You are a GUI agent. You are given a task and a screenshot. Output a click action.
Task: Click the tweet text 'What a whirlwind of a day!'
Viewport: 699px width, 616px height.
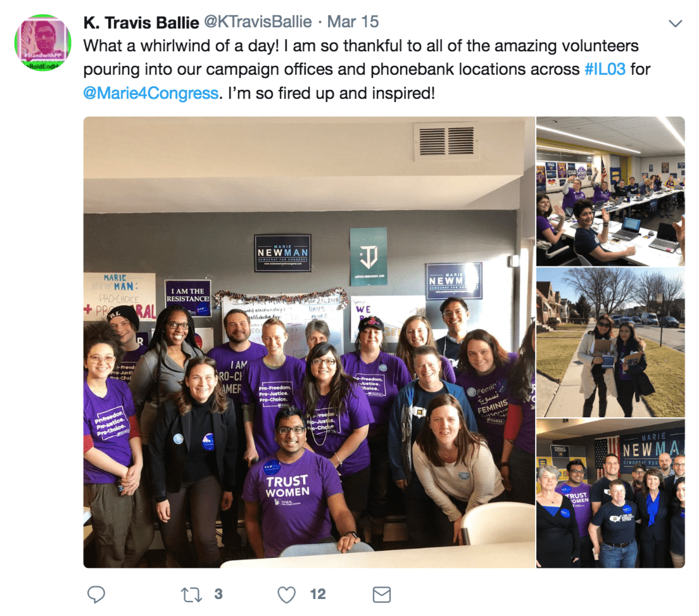tap(181, 46)
